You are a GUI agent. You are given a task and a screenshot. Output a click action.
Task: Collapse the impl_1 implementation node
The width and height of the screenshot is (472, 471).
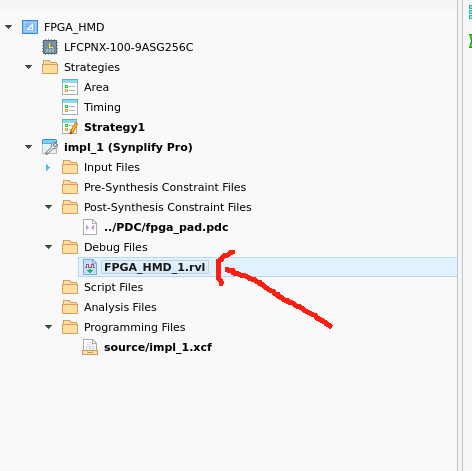(x=29, y=147)
